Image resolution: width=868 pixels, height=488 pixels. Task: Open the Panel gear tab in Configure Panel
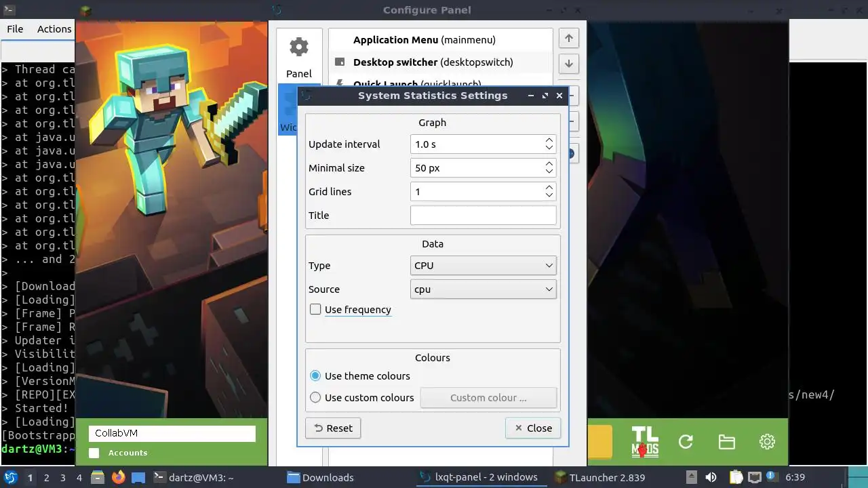click(298, 57)
